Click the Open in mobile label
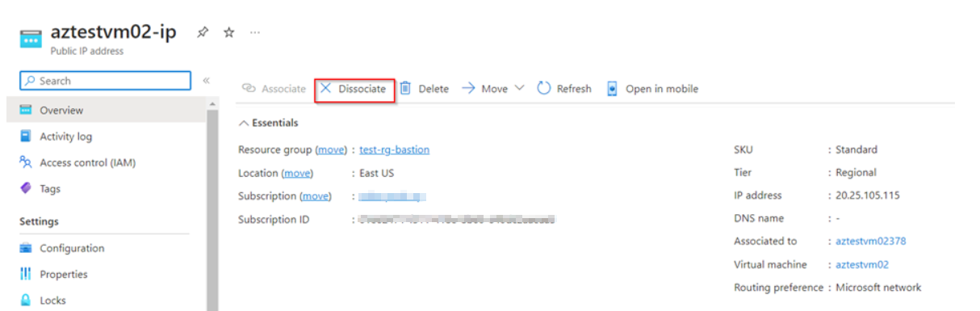This screenshot has height=311, width=980. [662, 89]
